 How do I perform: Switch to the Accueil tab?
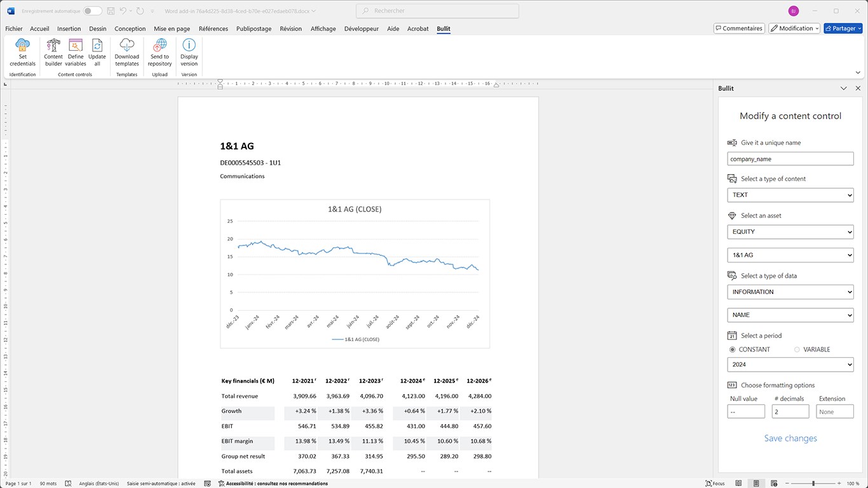tap(39, 29)
